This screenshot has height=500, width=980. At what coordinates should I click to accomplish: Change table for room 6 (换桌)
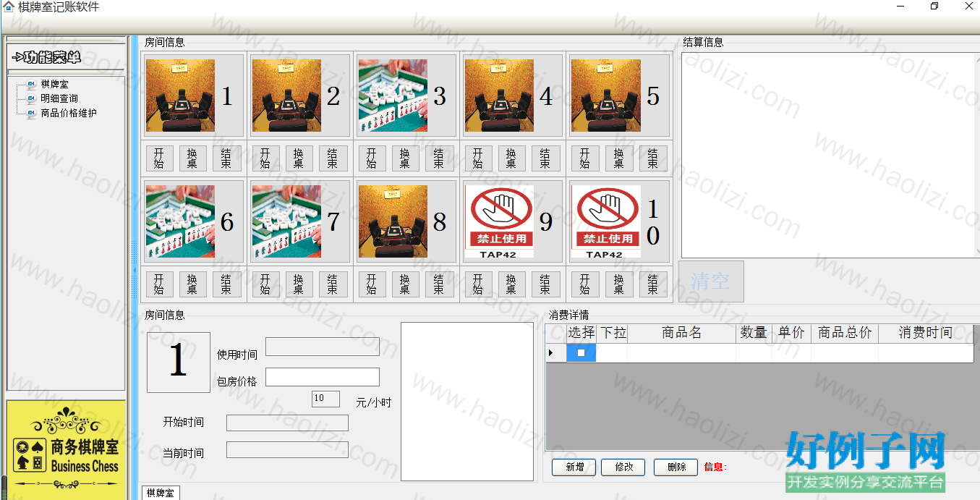192,284
